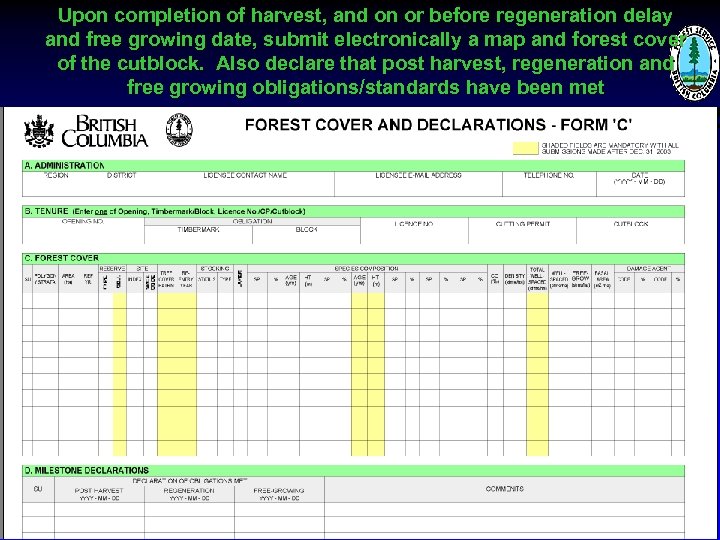Click the 'DISTRICT' label in Administration
Viewport: 720px width, 540px height.
click(122, 175)
